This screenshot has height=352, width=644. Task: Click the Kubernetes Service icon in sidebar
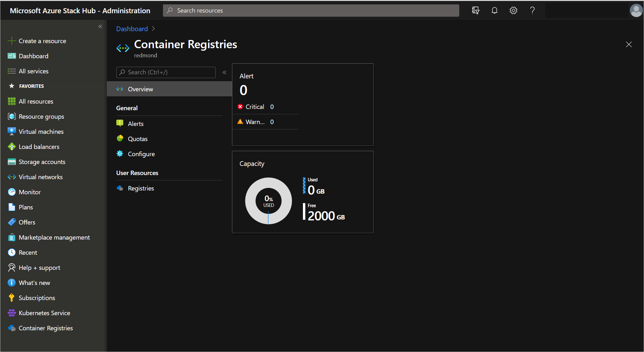11,313
